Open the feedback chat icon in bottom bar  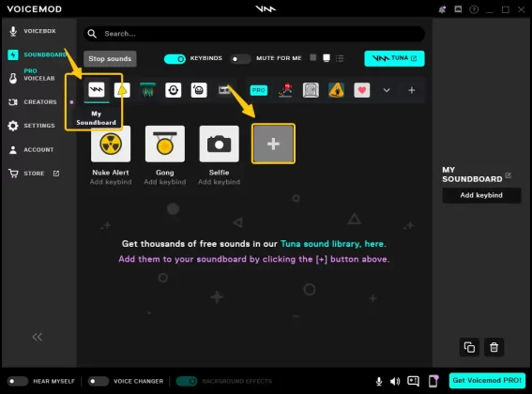413,381
